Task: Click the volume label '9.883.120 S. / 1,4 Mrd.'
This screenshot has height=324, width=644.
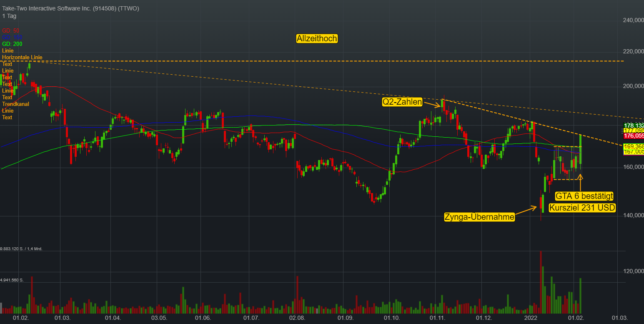Action: click(x=21, y=249)
